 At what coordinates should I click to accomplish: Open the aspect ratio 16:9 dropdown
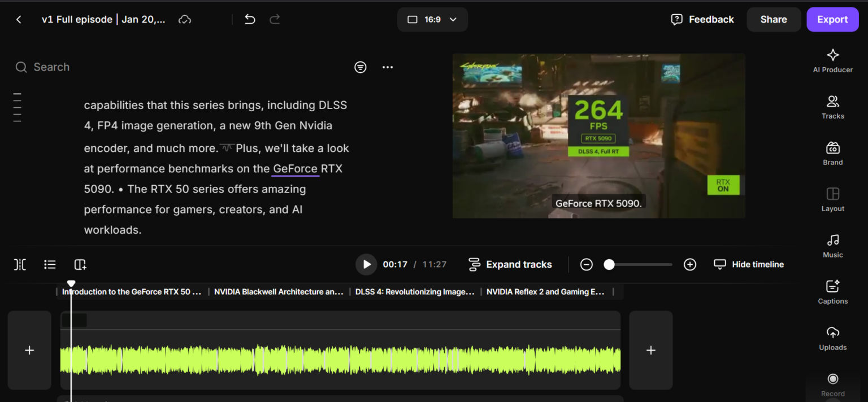pos(432,19)
